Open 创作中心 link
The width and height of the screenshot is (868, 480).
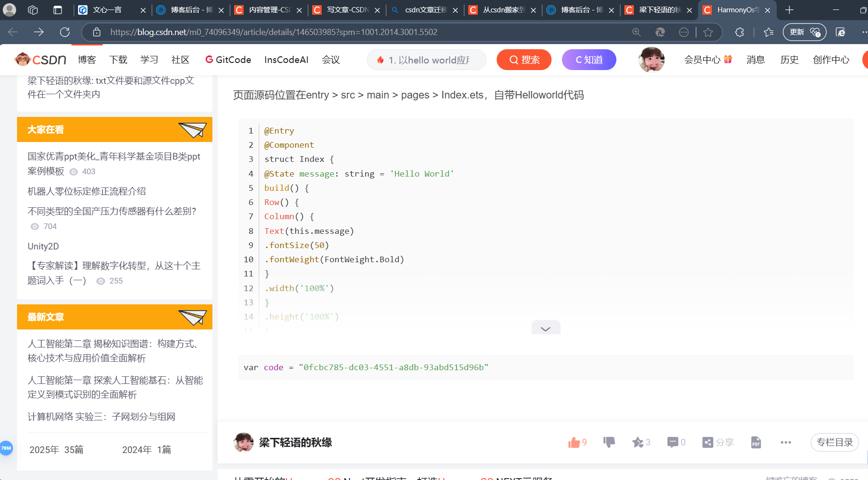click(x=831, y=60)
